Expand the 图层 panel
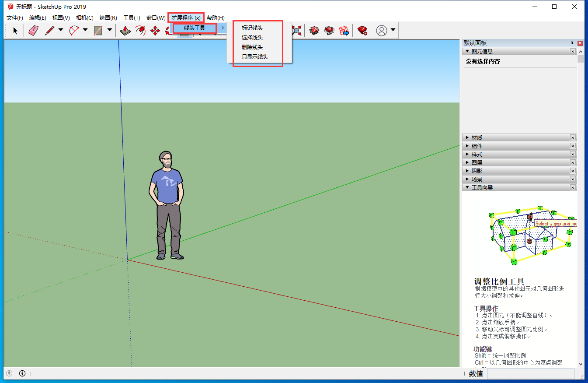This screenshot has width=588, height=383. tap(467, 162)
